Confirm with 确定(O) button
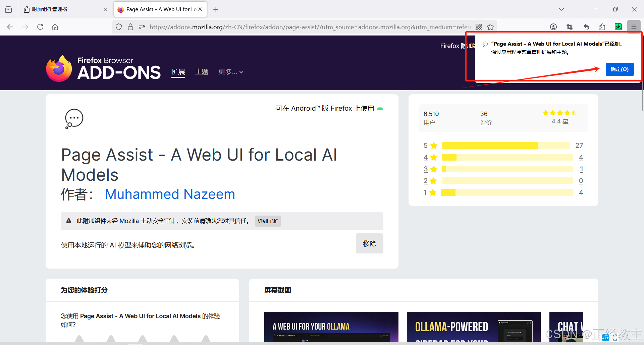The height and width of the screenshot is (345, 644). click(620, 69)
